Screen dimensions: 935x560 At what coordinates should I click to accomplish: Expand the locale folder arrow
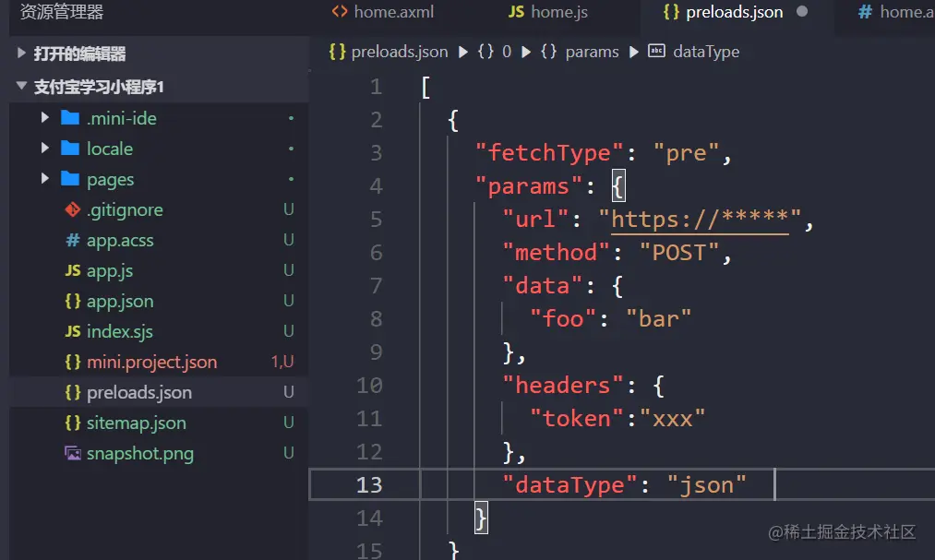click(x=45, y=148)
